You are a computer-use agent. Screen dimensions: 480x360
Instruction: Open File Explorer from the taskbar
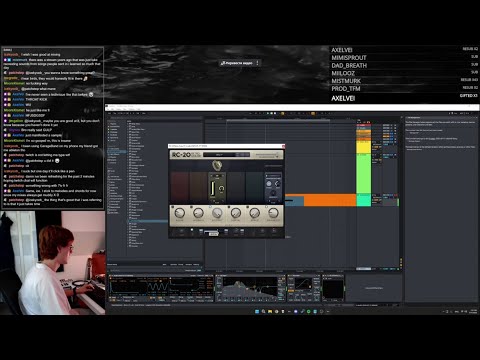(270, 311)
